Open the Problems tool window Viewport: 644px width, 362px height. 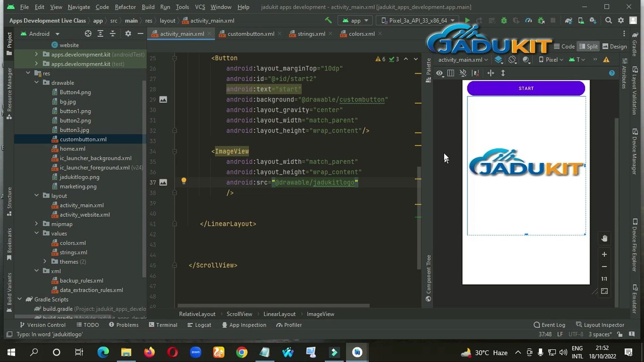[x=123, y=325]
